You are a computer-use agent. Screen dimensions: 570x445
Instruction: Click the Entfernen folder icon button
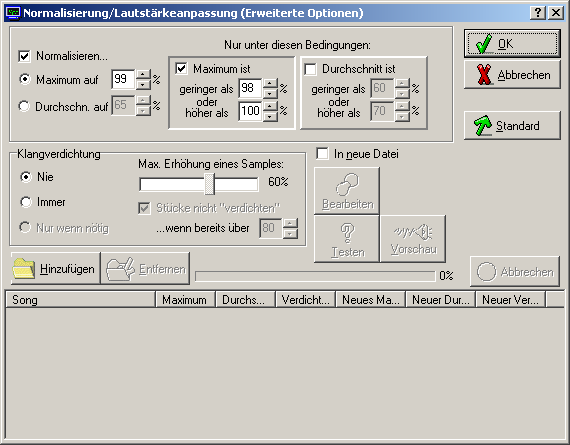tap(145, 269)
